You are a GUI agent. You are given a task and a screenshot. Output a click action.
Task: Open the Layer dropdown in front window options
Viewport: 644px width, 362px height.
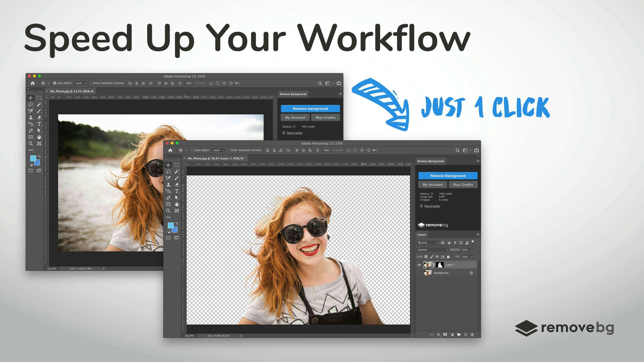(x=218, y=150)
